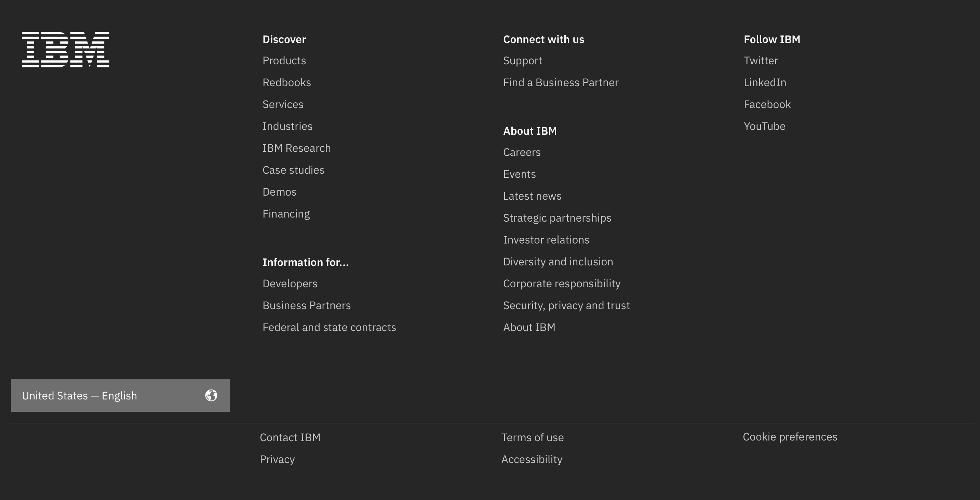Open IBM's YouTube link
Viewport: 980px width, 500px height.
(x=765, y=126)
